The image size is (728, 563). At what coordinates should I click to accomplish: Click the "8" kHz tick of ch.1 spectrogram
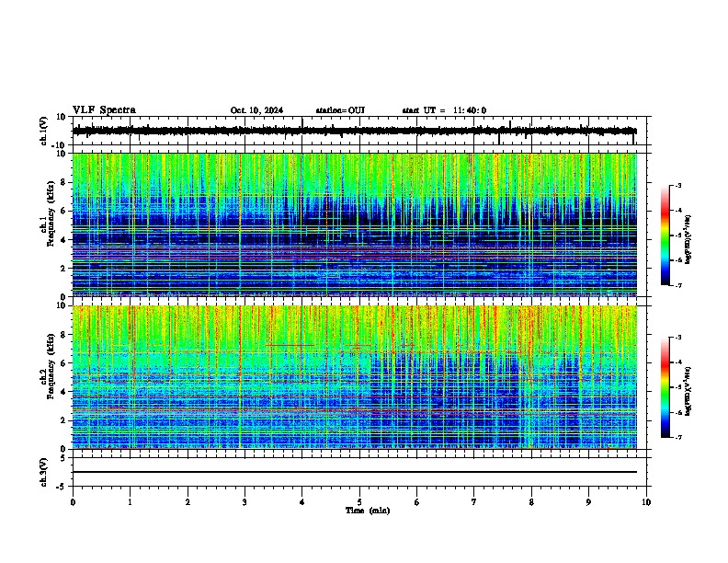pyautogui.click(x=63, y=182)
